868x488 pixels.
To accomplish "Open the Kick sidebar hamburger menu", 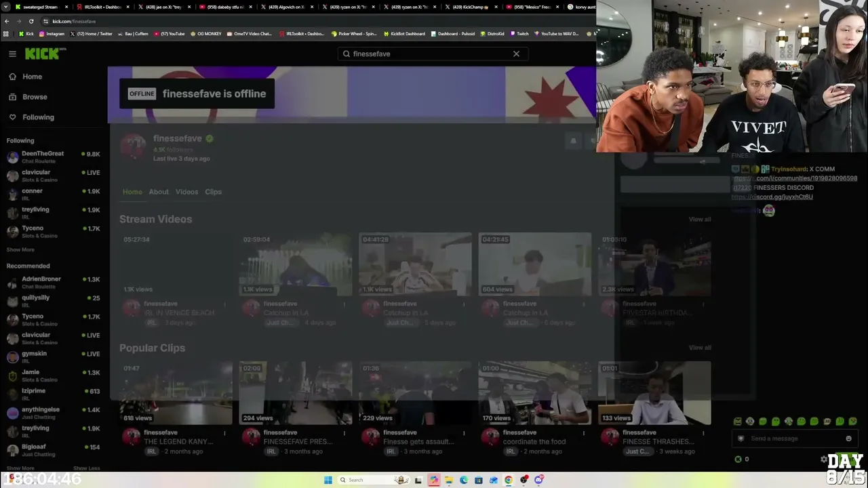I will (12, 54).
